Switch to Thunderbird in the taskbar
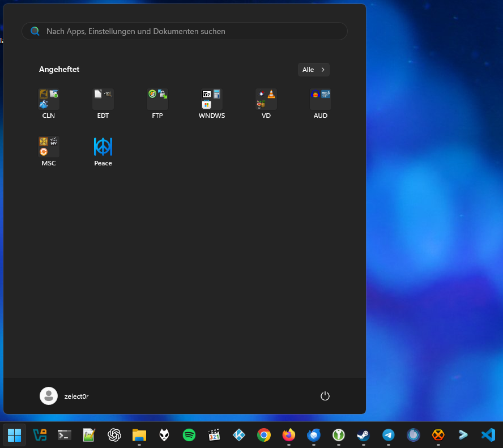This screenshot has width=503, height=448. coord(314,435)
